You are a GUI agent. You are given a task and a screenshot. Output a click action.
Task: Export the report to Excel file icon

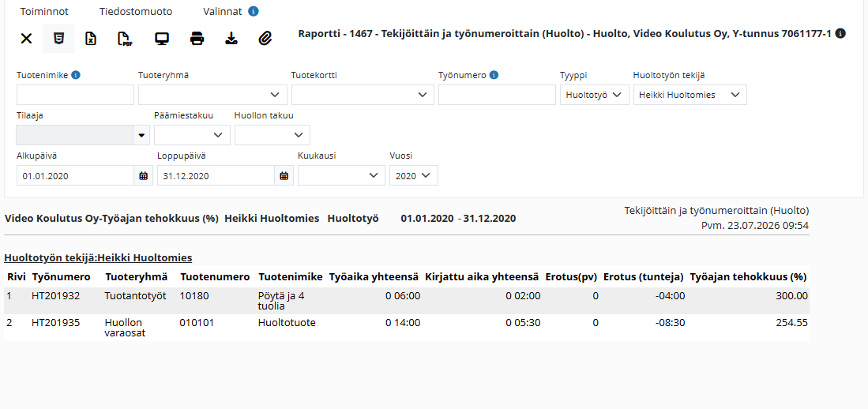[91, 39]
